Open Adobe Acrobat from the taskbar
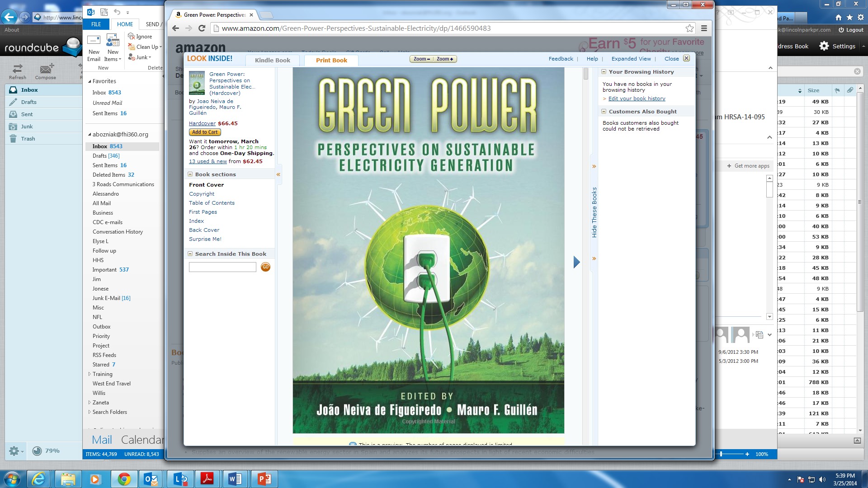 click(207, 479)
